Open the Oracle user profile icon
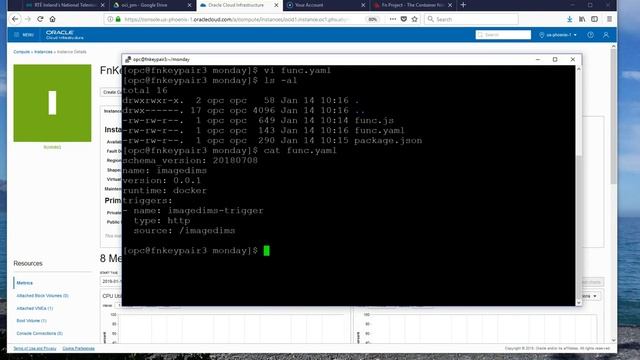The width and height of the screenshot is (640, 360). (x=606, y=35)
